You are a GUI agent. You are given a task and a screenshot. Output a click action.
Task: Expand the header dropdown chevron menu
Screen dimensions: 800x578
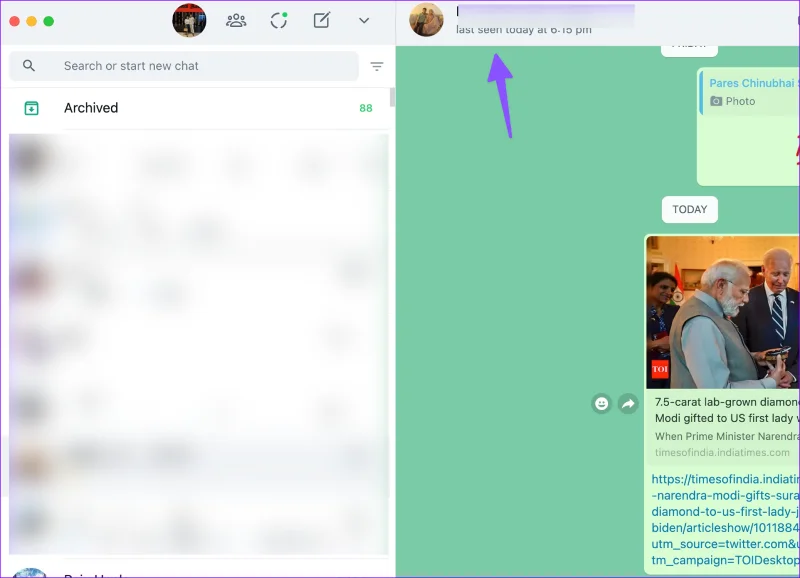point(364,21)
